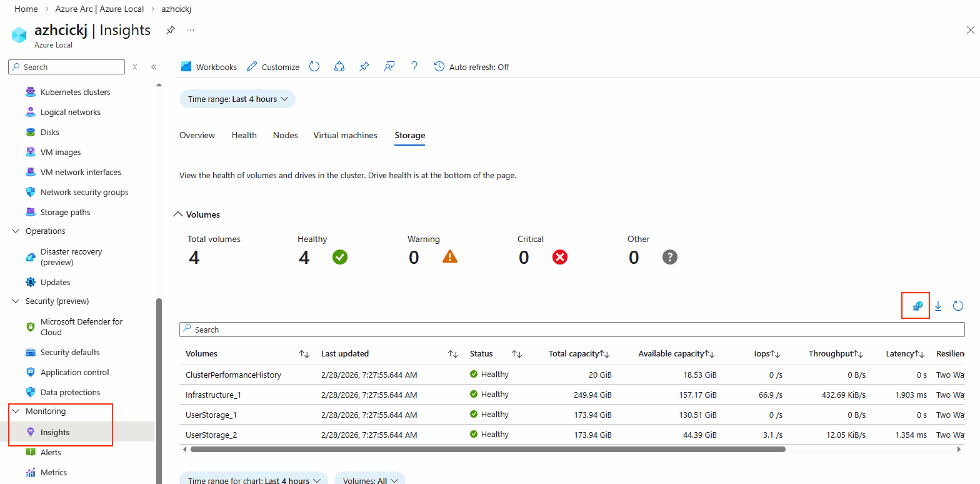Click the pin icon in the workbook toolbar
This screenshot has height=484, width=980.
click(x=364, y=67)
